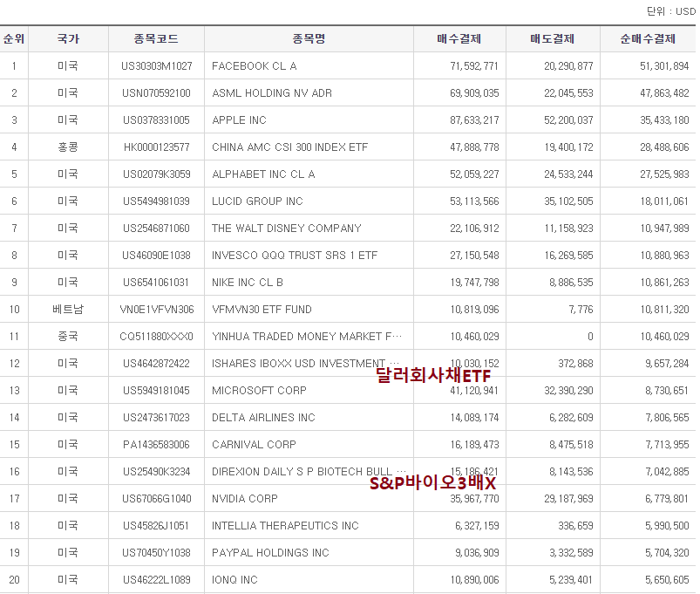Screen dimensions: 700x594
Task: Click the 매수결제 column header
Action: click(459, 39)
